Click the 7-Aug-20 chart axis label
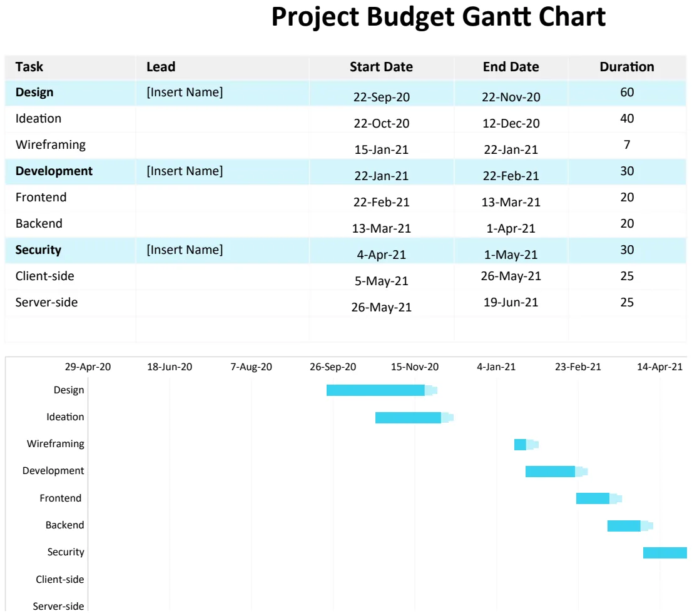 (251, 366)
